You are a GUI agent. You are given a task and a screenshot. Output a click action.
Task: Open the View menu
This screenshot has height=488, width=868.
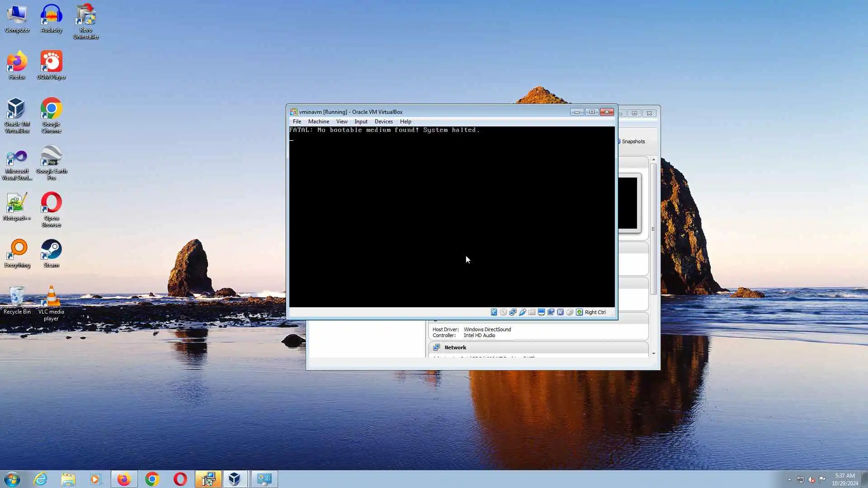pos(341,122)
